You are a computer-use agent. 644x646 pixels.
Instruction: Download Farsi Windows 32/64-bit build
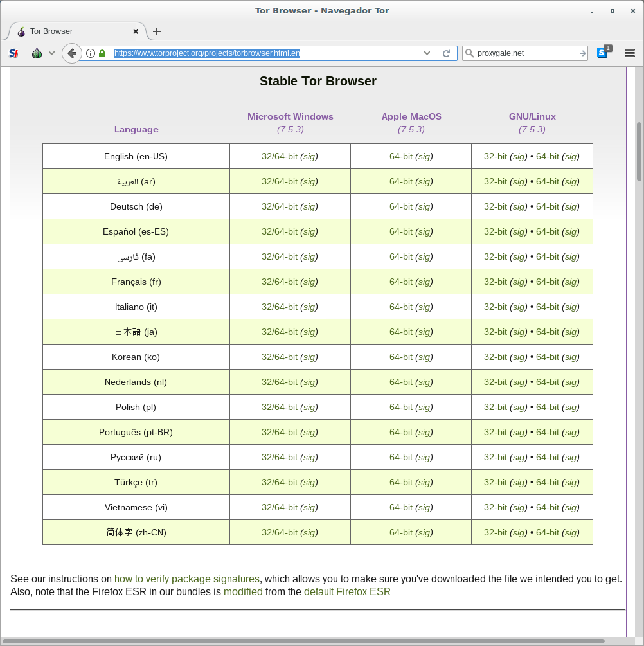click(x=280, y=257)
